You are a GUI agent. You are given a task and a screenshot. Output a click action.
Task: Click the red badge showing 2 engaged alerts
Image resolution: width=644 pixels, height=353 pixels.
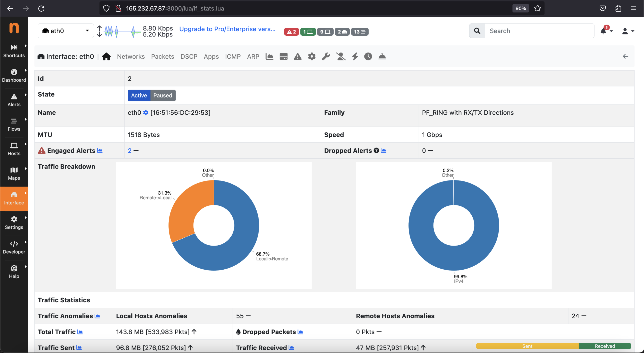tap(291, 32)
